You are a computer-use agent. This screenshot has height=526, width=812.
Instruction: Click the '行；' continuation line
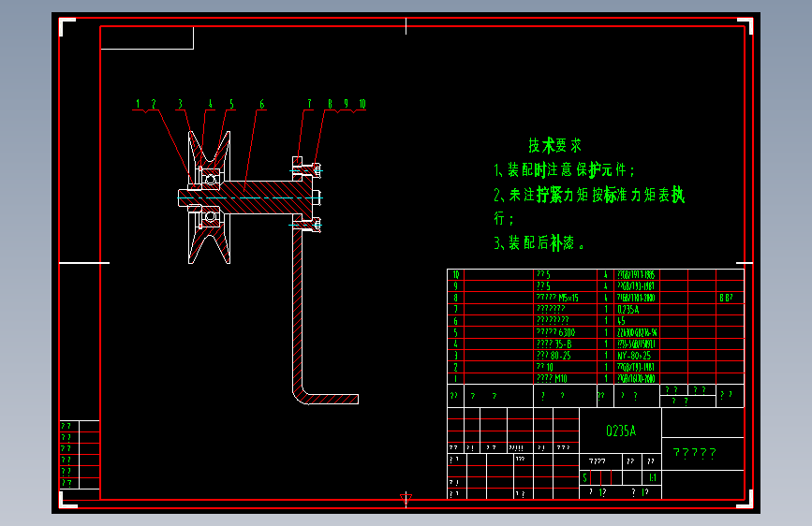tap(503, 218)
